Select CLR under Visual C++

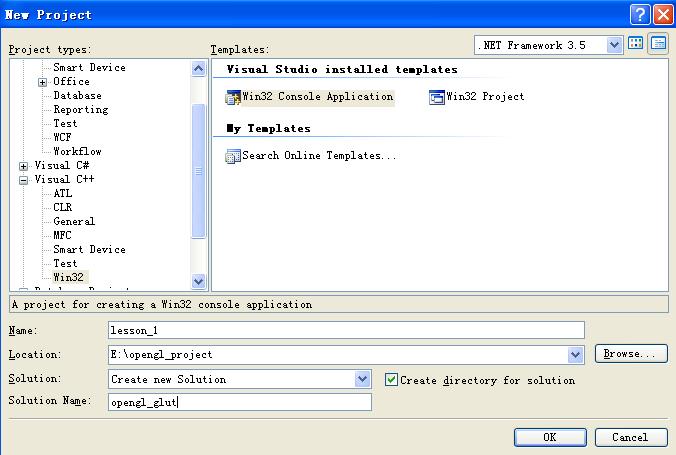[x=63, y=207]
